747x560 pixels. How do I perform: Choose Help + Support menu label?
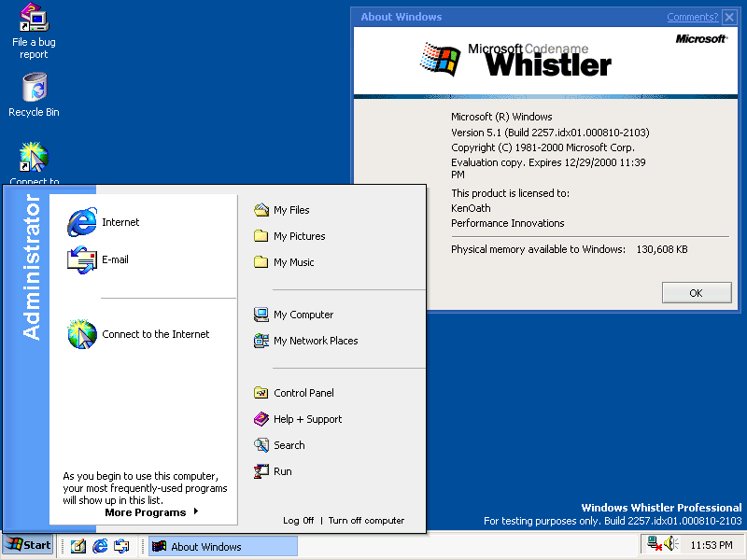[308, 419]
